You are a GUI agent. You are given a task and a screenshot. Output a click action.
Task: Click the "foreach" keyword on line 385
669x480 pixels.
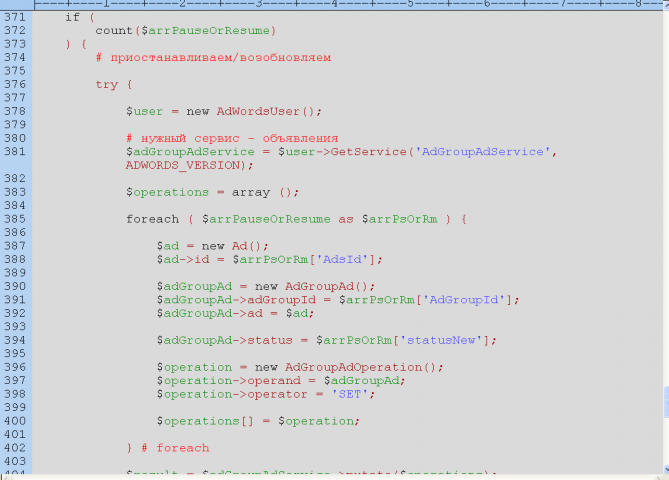(152, 219)
